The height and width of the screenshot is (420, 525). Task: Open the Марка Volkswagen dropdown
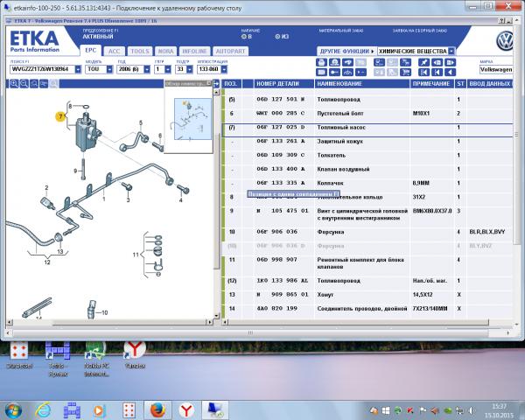496,70
